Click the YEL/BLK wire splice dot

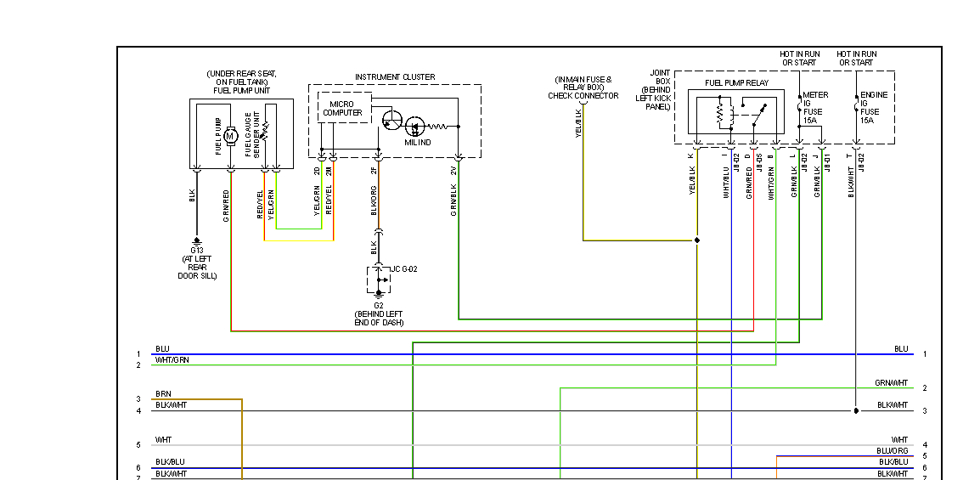click(x=697, y=240)
